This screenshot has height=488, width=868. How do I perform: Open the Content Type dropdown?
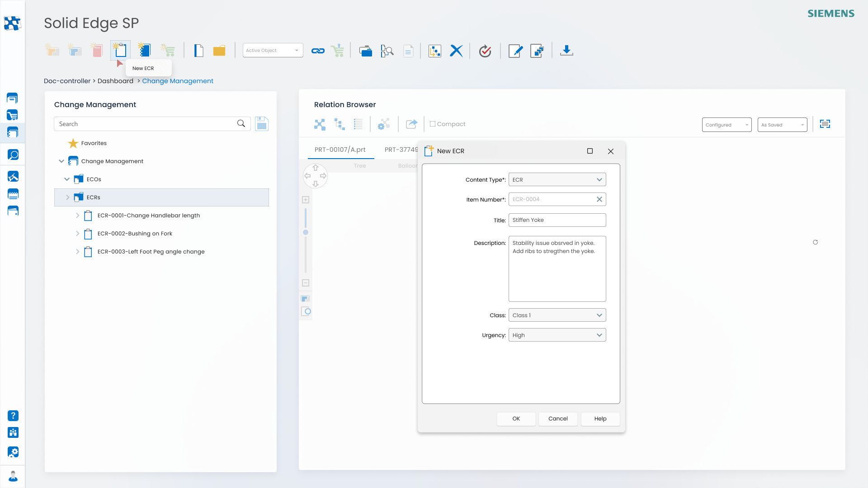pos(557,179)
